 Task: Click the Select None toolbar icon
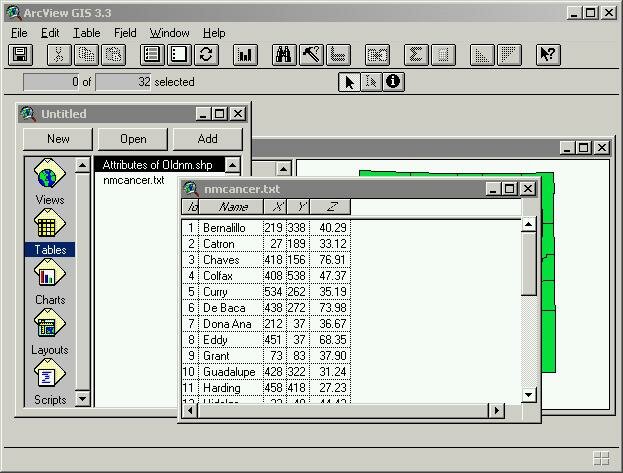(x=179, y=54)
